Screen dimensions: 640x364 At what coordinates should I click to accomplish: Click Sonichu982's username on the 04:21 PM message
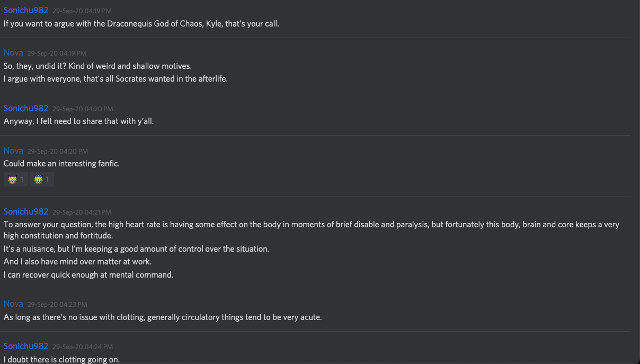(26, 211)
